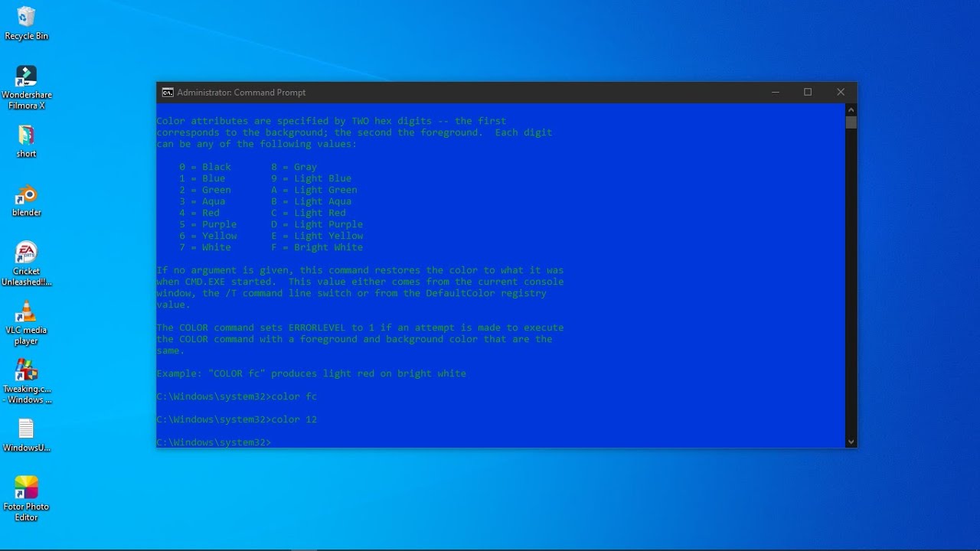The width and height of the screenshot is (980, 551).
Task: Click the 'color 12' command line
Action: click(x=237, y=419)
